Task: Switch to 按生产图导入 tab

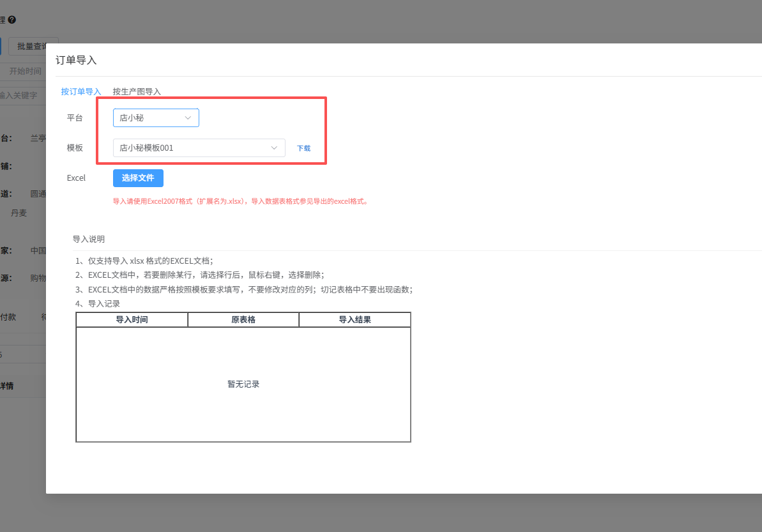Action: point(137,91)
